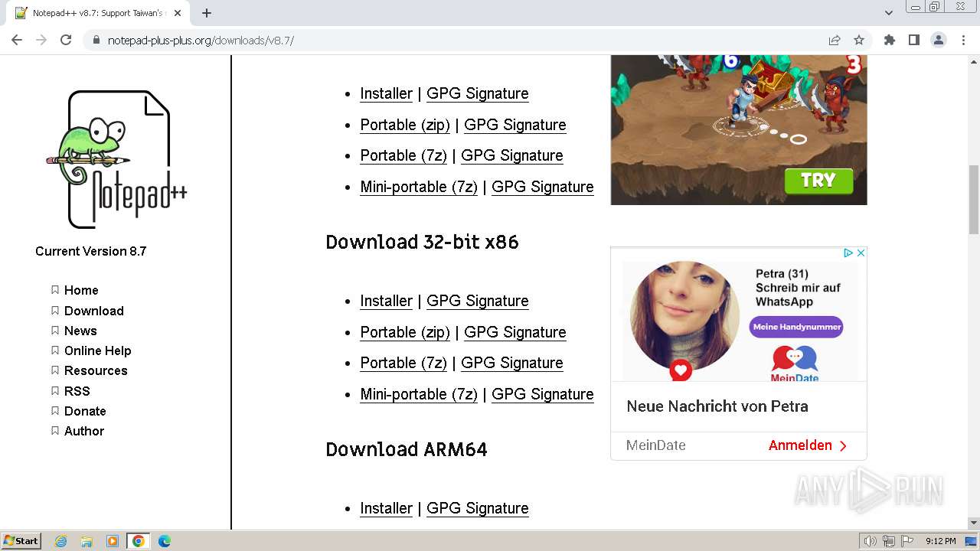Open GPG Signature for ARM64 Installer

[x=477, y=508]
